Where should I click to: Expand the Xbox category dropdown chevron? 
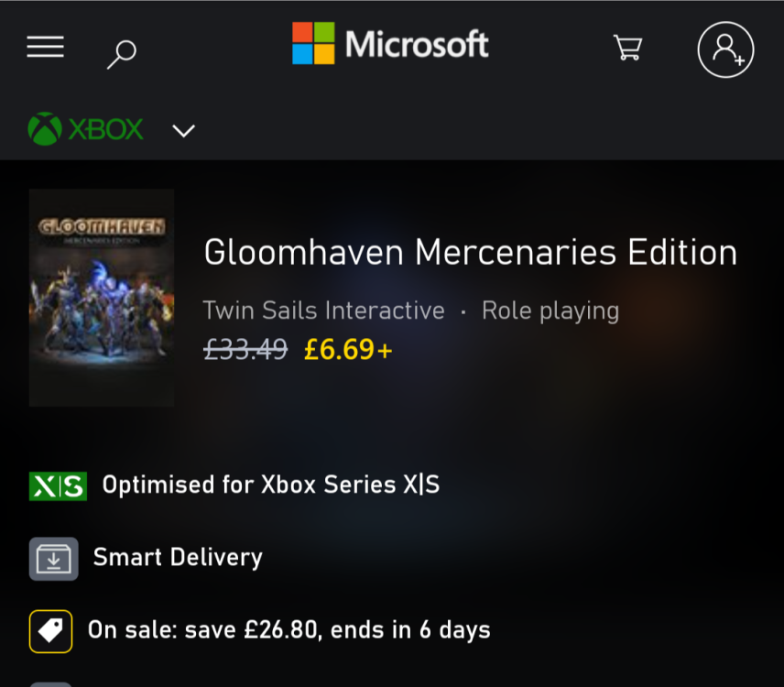[x=183, y=131]
